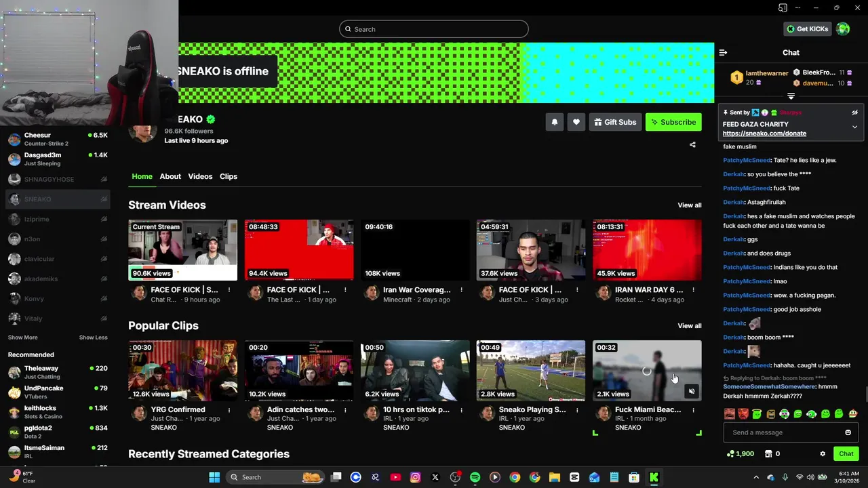Open ItsmeSaiman recommended channel
The image size is (868, 488).
[x=58, y=452]
